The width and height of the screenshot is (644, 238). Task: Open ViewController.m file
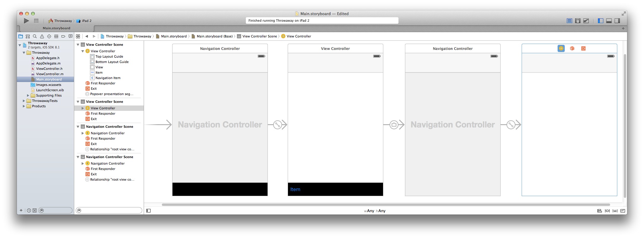pos(50,74)
